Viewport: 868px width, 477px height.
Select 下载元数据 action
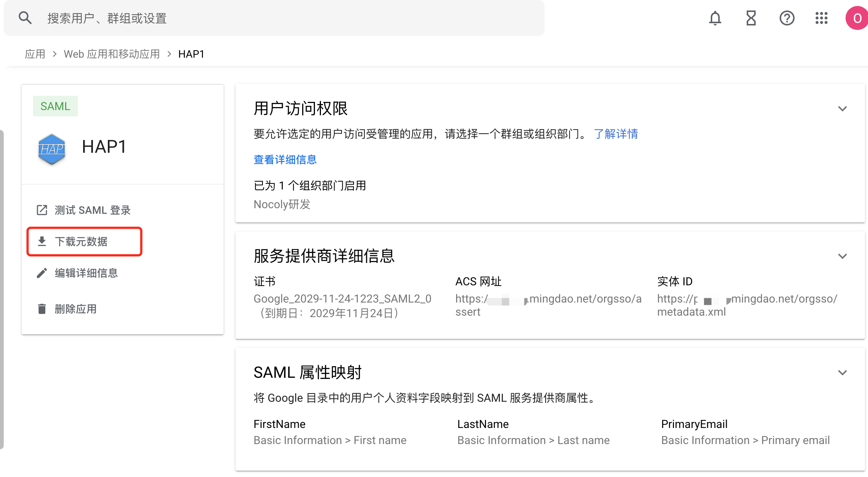[x=81, y=241]
